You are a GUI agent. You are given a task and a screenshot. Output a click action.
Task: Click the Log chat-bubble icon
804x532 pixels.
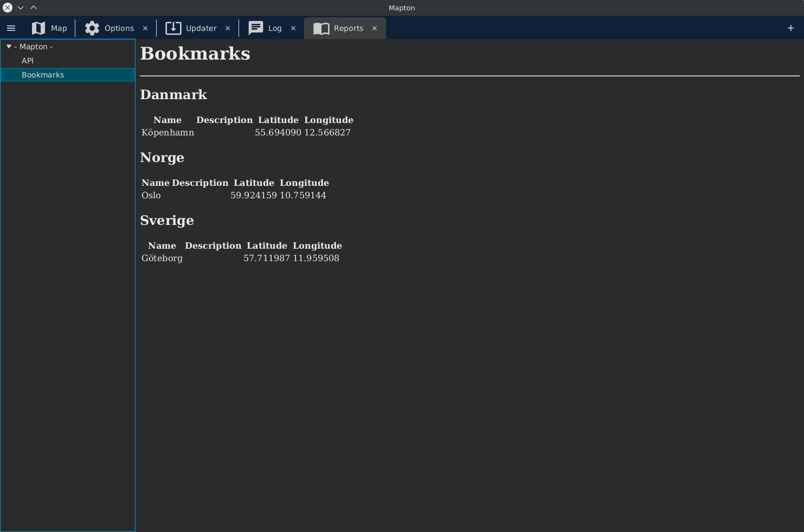click(x=256, y=28)
